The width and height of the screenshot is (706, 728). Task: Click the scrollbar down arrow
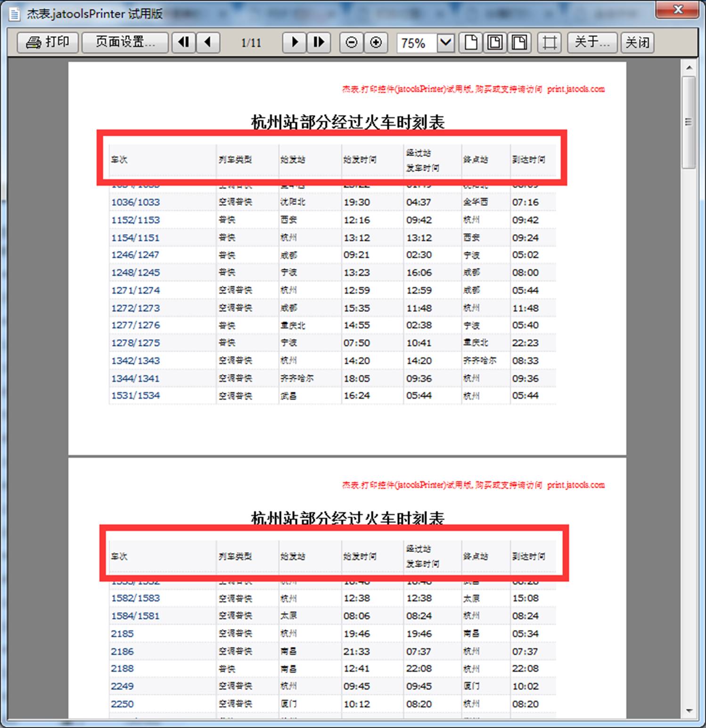(689, 711)
